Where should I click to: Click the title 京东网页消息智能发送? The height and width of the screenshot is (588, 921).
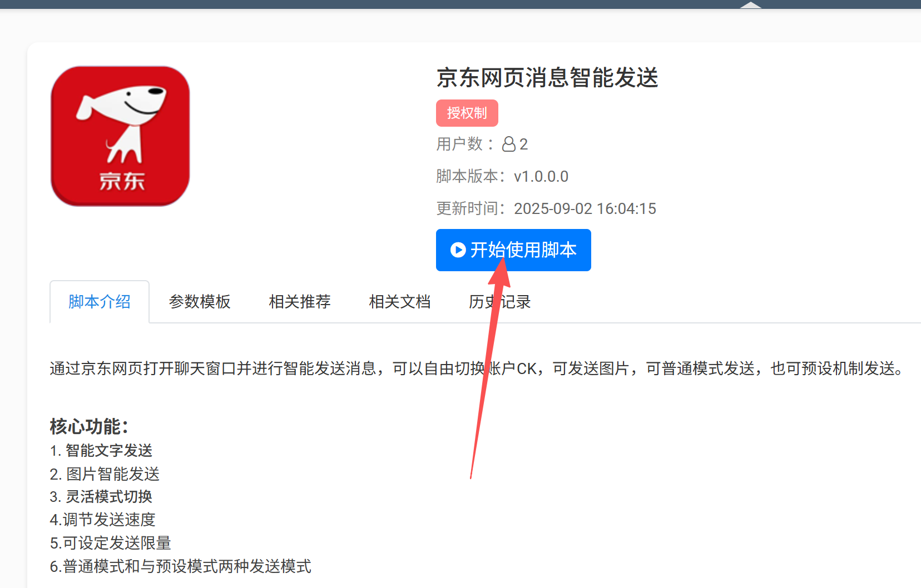tap(547, 77)
